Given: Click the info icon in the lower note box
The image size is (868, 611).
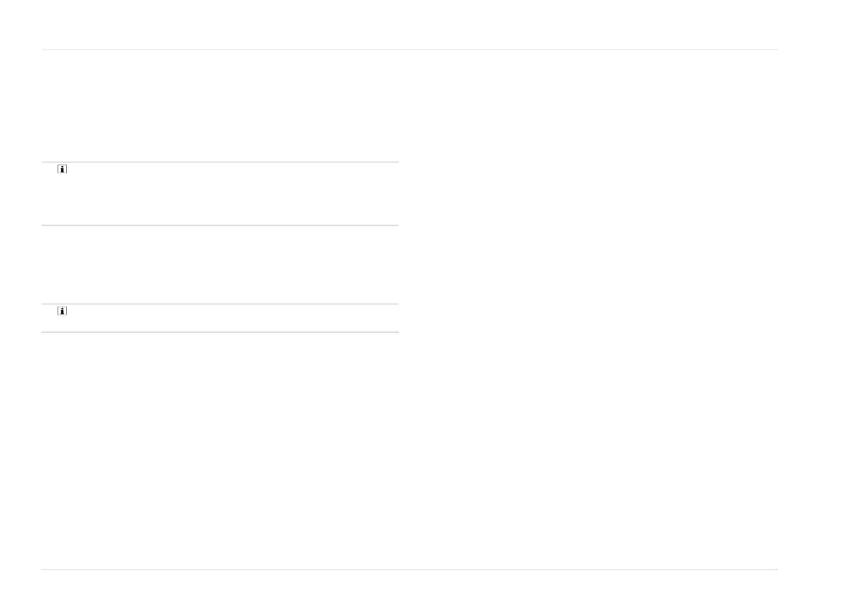Looking at the screenshot, I should tap(62, 311).
